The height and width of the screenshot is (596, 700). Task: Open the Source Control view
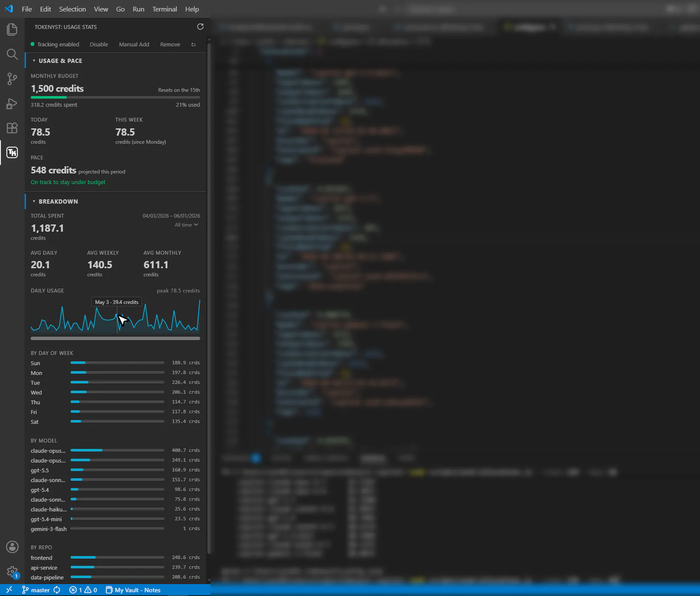click(12, 79)
